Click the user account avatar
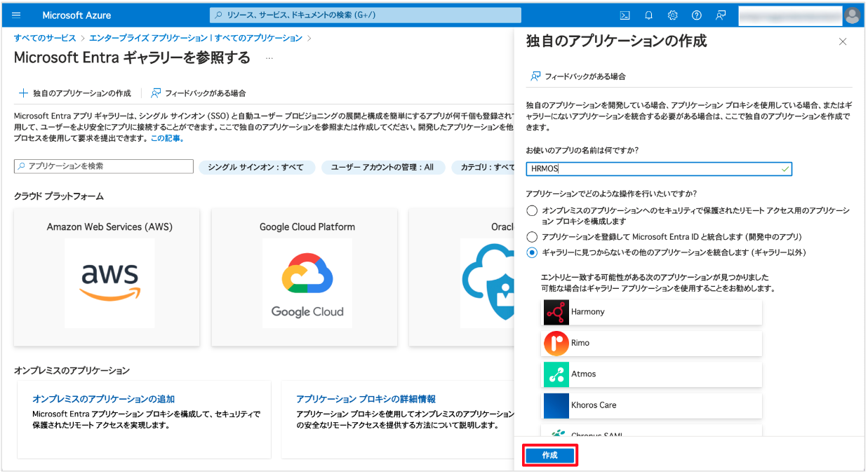Image resolution: width=868 pixels, height=474 pixels. coord(853,15)
